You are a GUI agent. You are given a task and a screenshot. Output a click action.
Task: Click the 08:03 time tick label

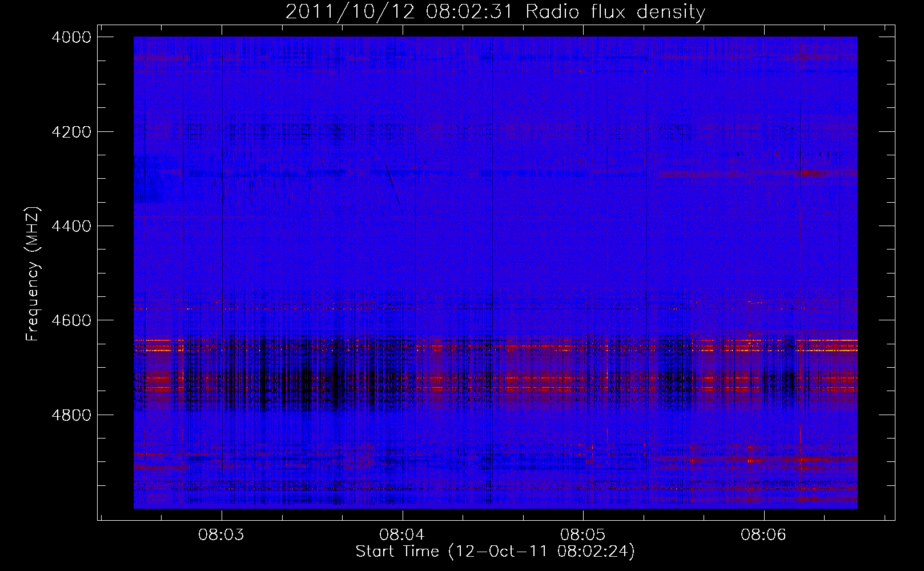click(221, 535)
